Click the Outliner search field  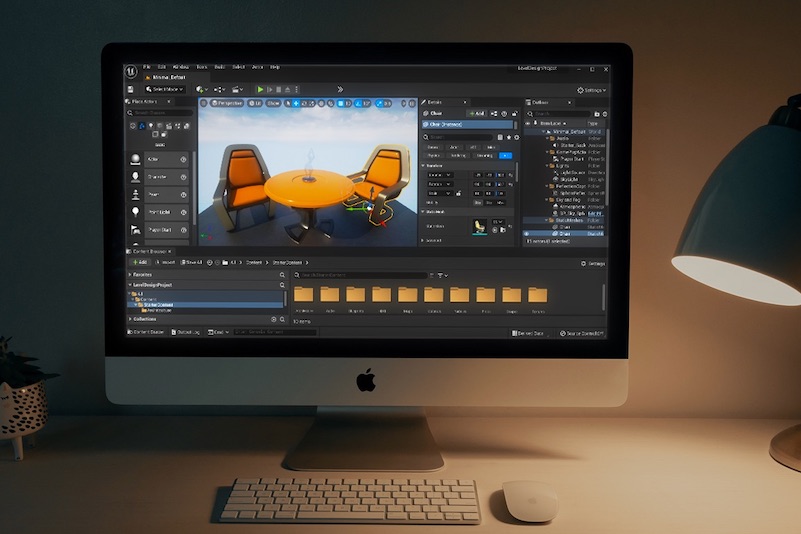559,114
